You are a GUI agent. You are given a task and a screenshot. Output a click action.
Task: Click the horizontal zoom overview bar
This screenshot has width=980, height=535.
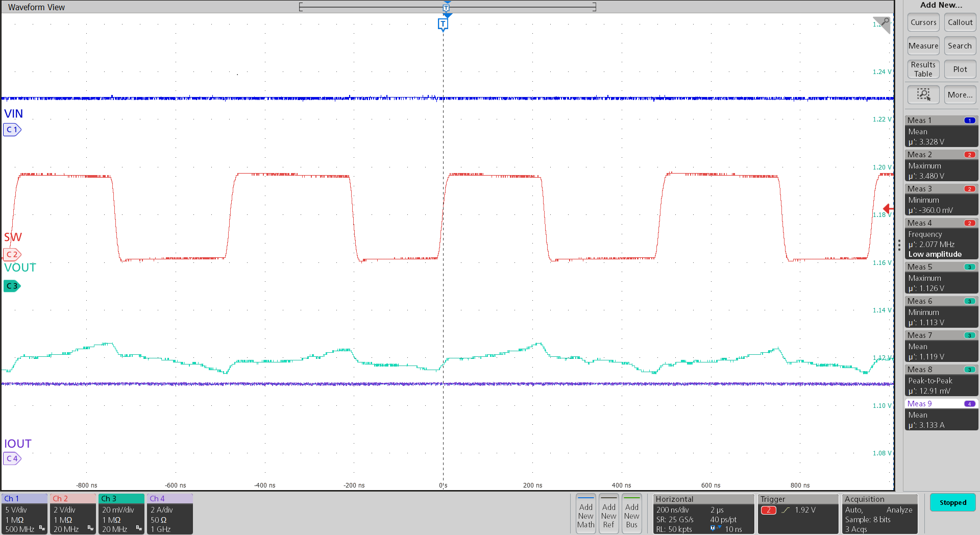(x=448, y=7)
